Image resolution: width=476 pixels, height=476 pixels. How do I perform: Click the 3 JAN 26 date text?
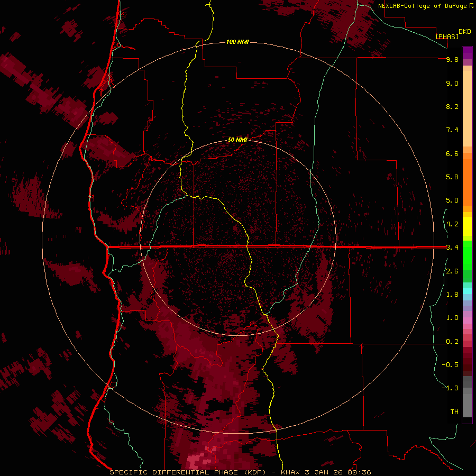(324, 472)
